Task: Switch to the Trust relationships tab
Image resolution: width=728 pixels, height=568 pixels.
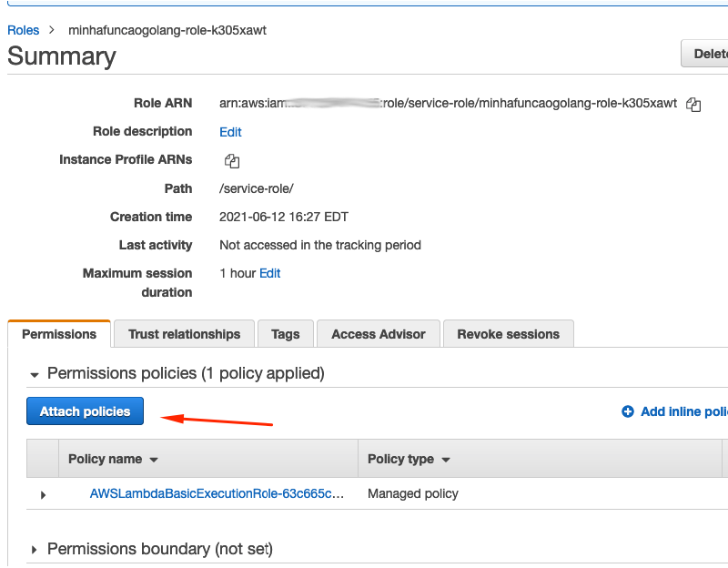Action: (184, 334)
